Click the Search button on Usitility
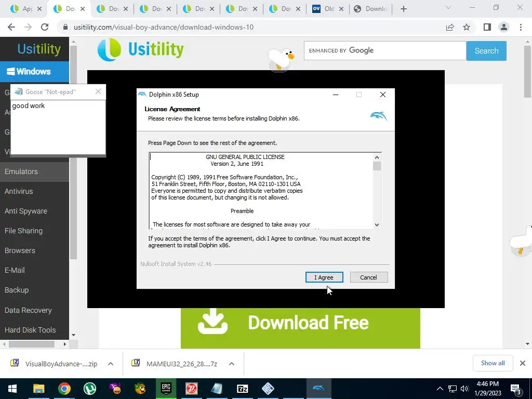532x399 pixels. 486,51
